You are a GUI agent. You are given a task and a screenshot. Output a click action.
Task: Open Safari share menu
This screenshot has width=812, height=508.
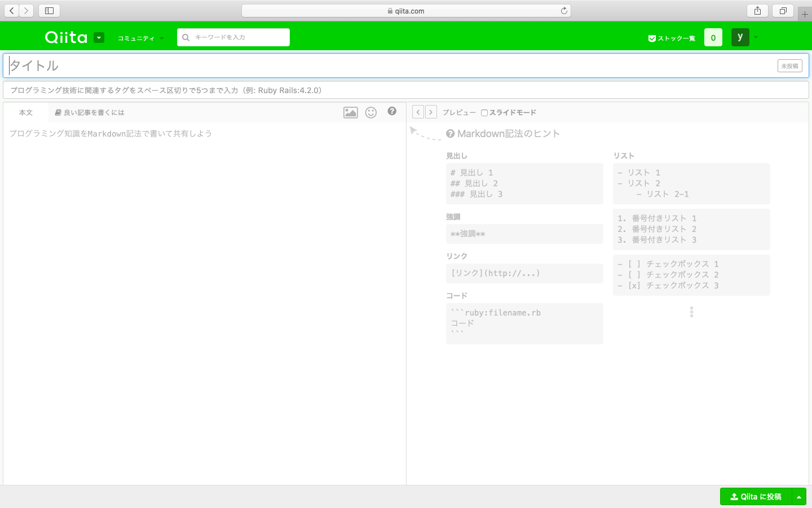(x=757, y=11)
